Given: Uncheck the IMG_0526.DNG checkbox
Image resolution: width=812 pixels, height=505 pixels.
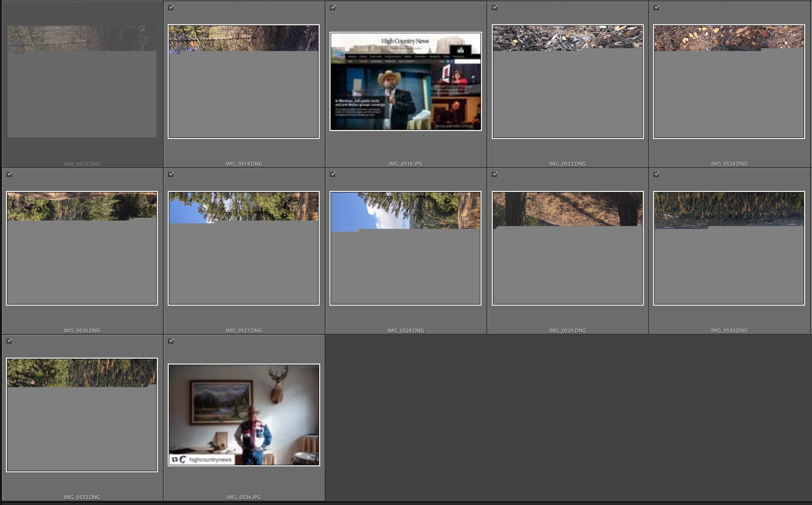Looking at the screenshot, I should pos(9,174).
